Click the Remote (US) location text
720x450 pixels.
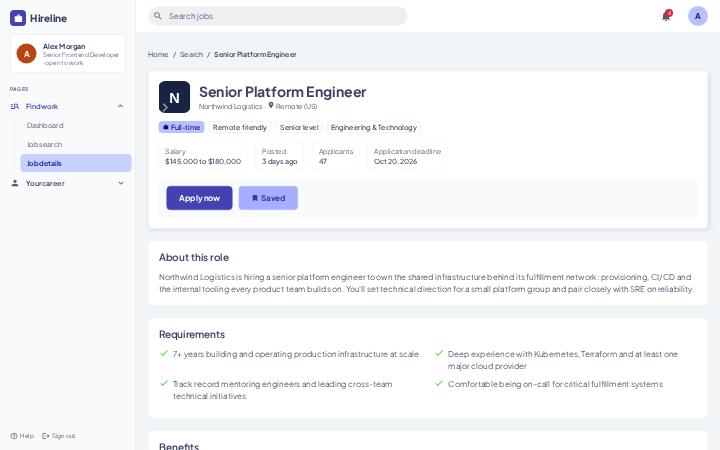click(x=296, y=106)
